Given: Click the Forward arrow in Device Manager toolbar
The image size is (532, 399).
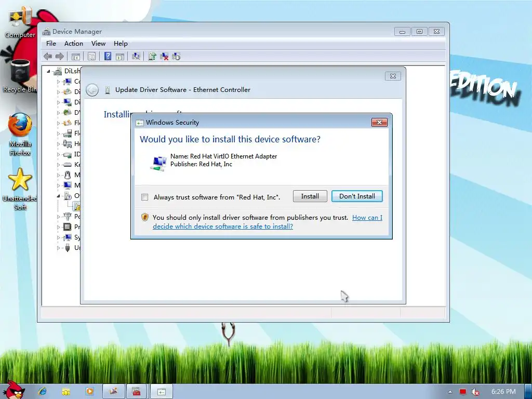Looking at the screenshot, I should 59,56.
